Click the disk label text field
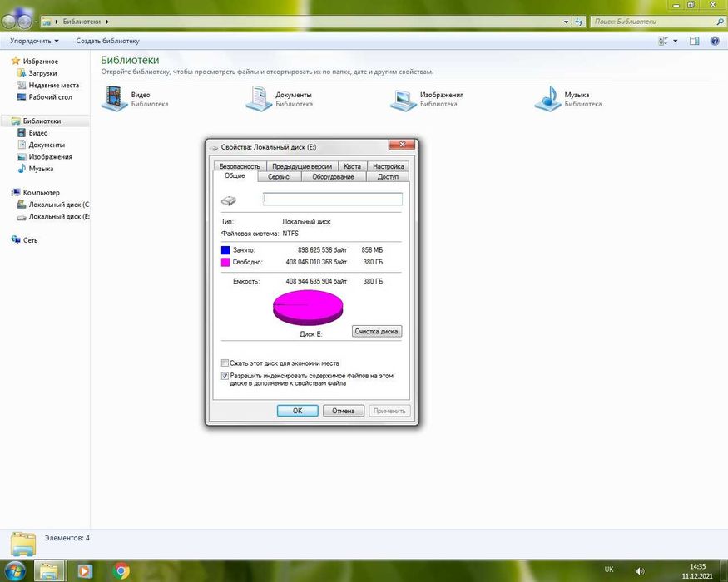728x582 pixels. pyautogui.click(x=333, y=199)
